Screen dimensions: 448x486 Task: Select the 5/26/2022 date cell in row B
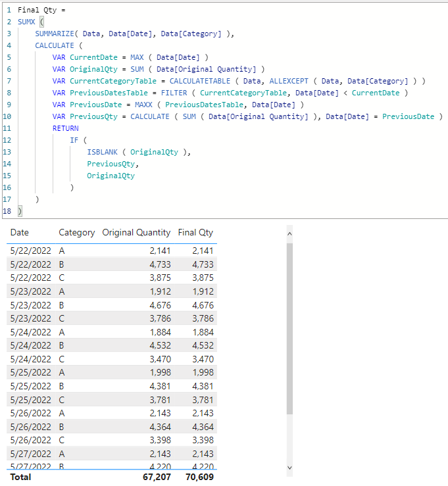click(x=31, y=427)
